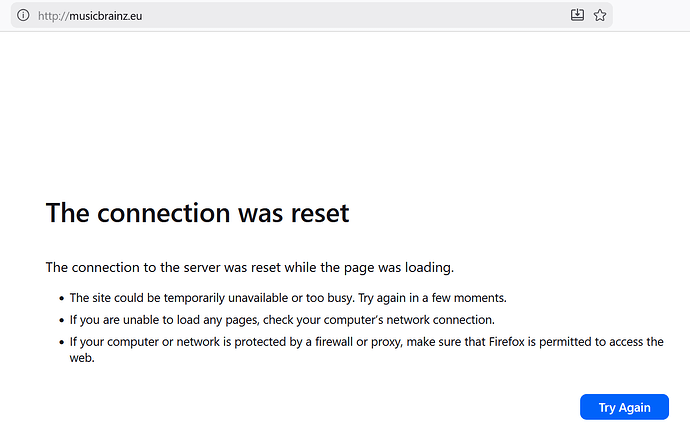This screenshot has width=690, height=439.
Task: Click the word "web." ending the last bullet
Action: click(x=82, y=358)
